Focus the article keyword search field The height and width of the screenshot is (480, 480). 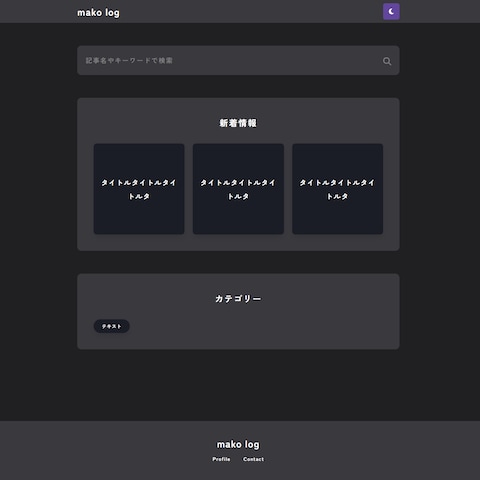[x=238, y=60]
